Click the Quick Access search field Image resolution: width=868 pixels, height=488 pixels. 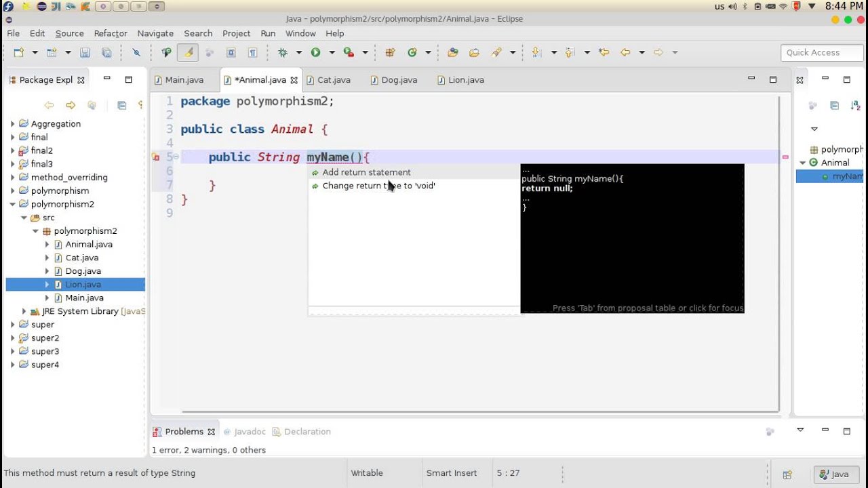coord(822,52)
